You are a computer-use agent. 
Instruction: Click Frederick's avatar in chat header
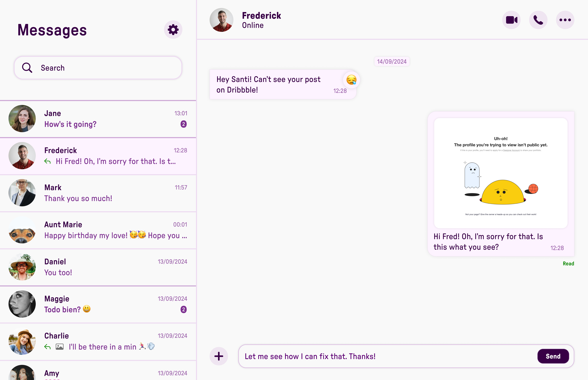point(221,20)
